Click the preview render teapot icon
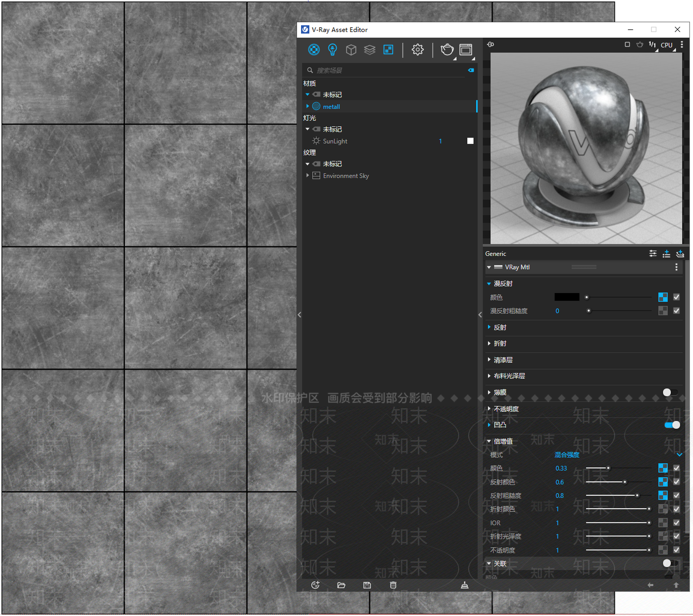The height and width of the screenshot is (616, 693). pos(640,45)
